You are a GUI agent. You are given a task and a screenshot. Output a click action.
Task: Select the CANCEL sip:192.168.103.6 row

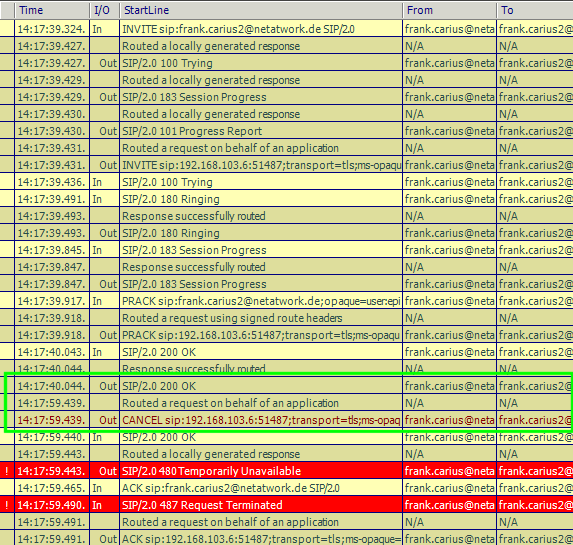click(286, 420)
